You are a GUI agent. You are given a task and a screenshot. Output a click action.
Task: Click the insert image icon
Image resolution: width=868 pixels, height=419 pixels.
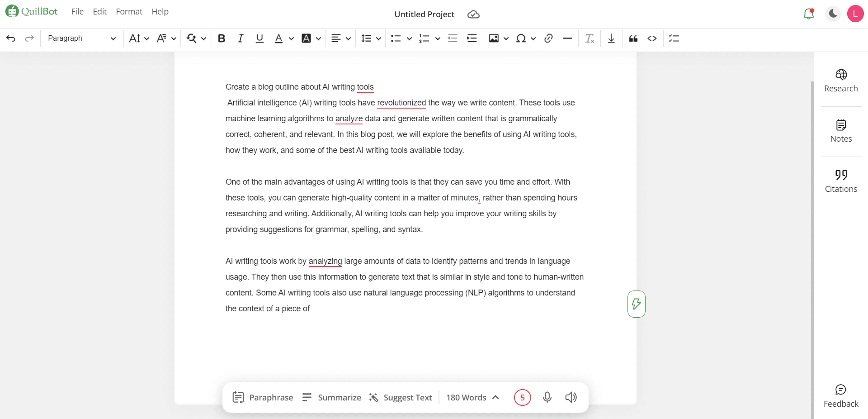(494, 38)
